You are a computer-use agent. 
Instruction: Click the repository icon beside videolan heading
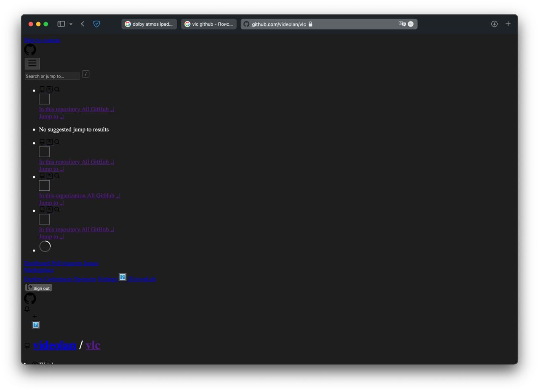point(27,346)
